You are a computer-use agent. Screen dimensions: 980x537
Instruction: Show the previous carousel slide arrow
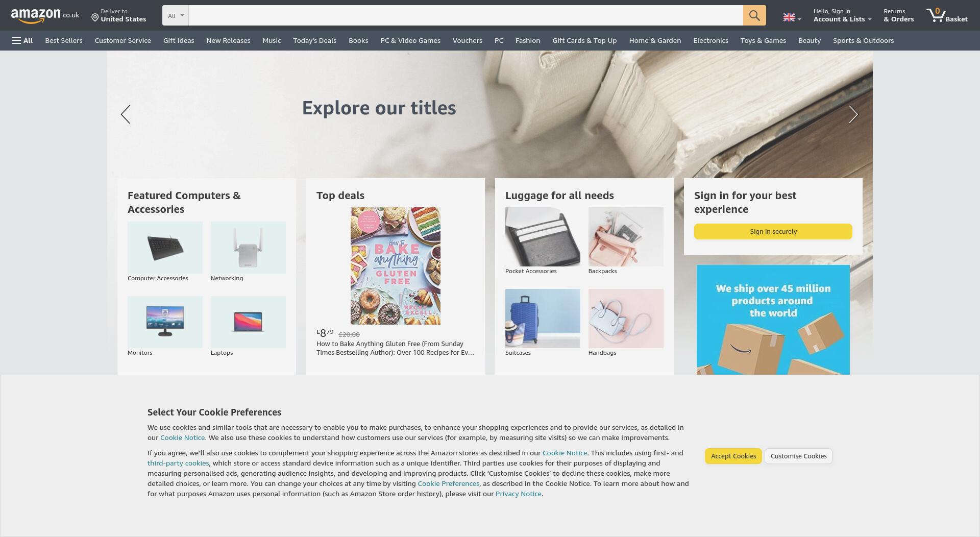[x=126, y=114]
